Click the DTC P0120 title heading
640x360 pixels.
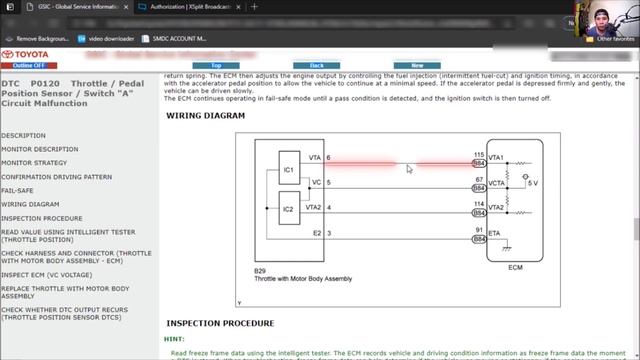point(73,93)
